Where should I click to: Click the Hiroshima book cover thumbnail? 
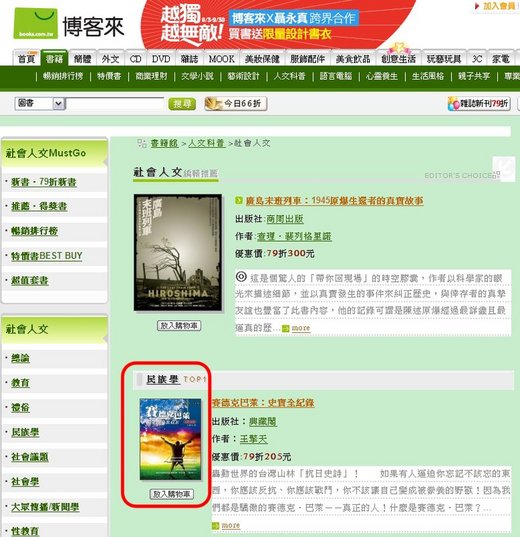pos(178,252)
